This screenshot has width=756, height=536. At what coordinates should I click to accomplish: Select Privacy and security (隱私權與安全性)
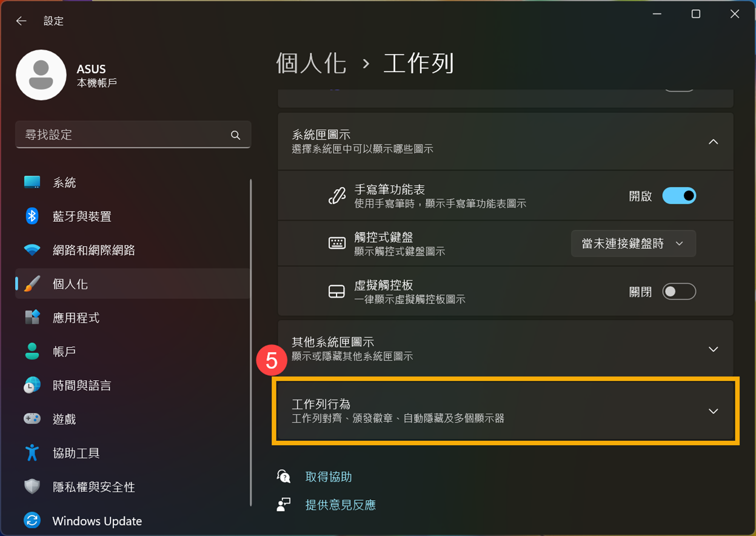[93, 487]
